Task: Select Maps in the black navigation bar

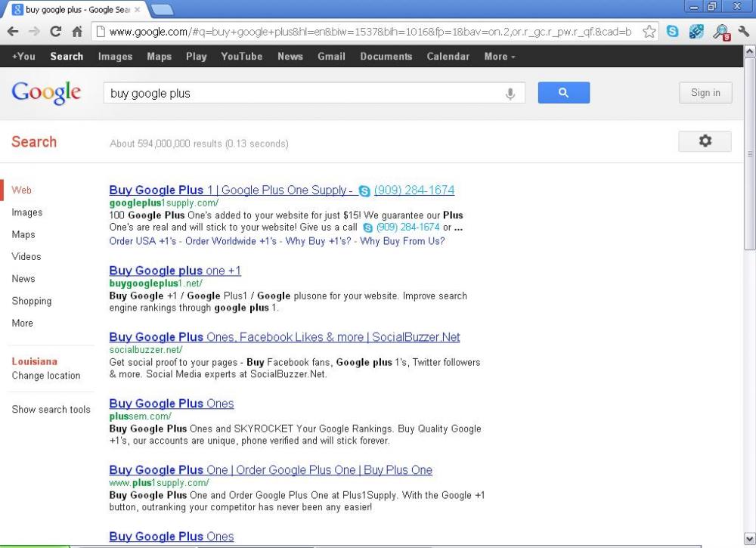Action: (159, 57)
